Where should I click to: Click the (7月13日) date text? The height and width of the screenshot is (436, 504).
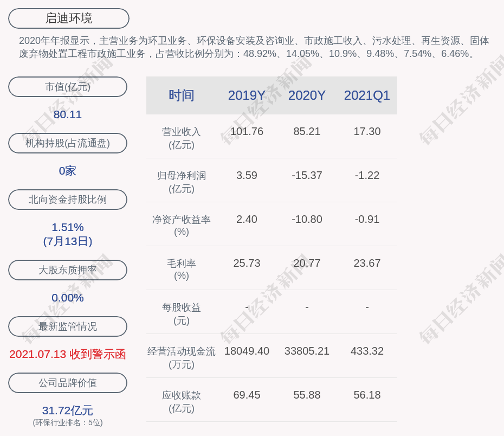(68, 241)
